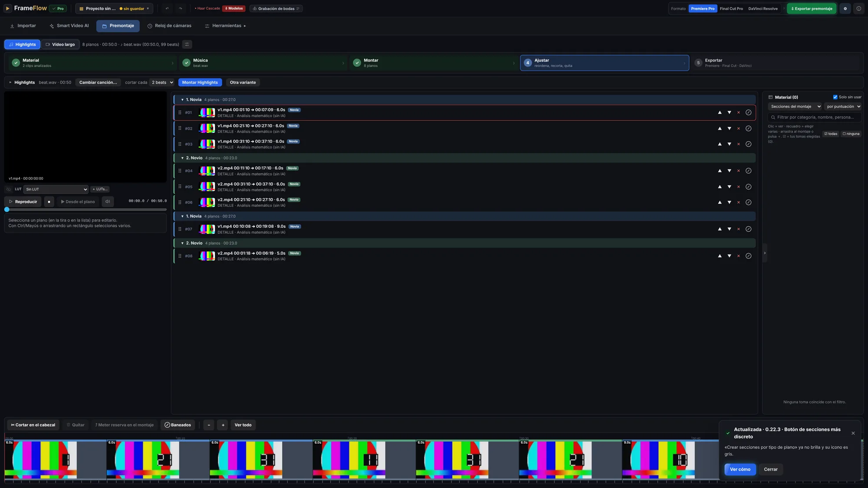The height and width of the screenshot is (488, 868).
Task: Click the stop playback square button
Action: tap(49, 202)
